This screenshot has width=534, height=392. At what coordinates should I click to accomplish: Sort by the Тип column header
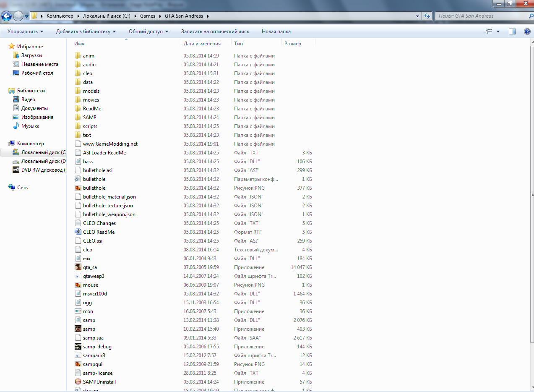(256, 44)
